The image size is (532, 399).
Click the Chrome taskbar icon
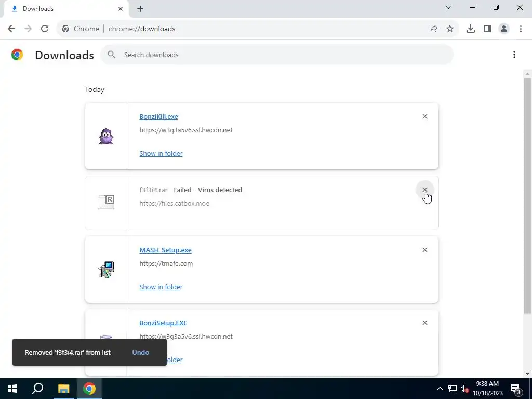[89, 389]
